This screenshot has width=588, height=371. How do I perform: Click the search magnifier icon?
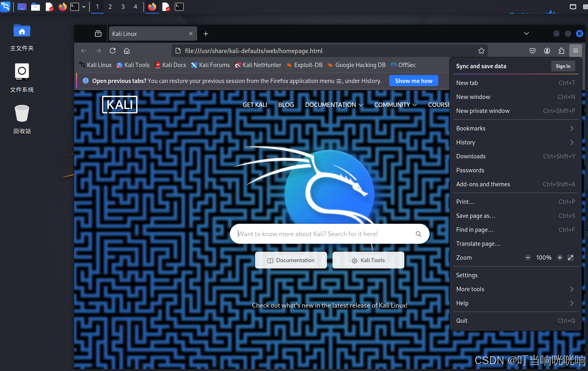pyautogui.click(x=418, y=234)
